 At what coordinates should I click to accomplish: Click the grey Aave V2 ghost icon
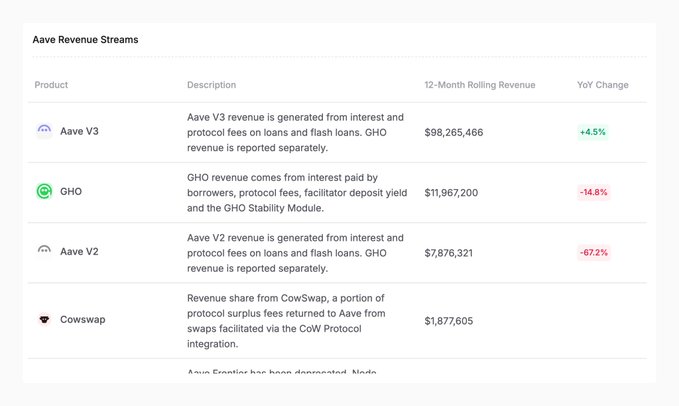[44, 251]
